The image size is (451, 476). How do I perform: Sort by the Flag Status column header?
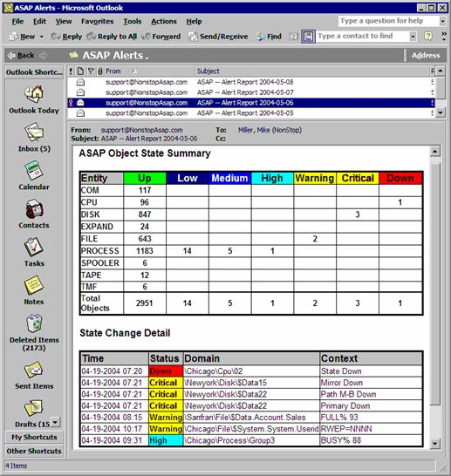tap(91, 71)
